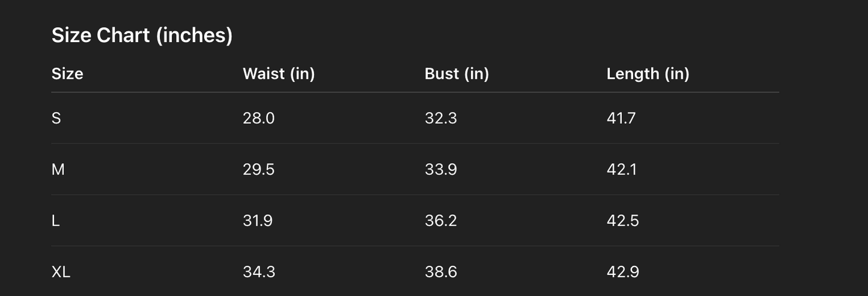
Task: Click the S size row label
Action: (56, 119)
